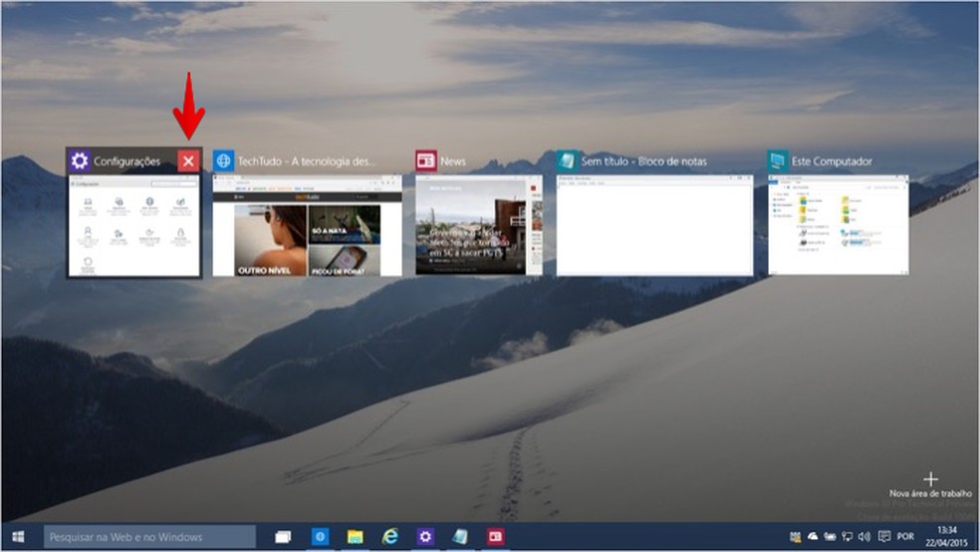Open the network tray icon
This screenshot has height=552, width=980.
click(848, 536)
